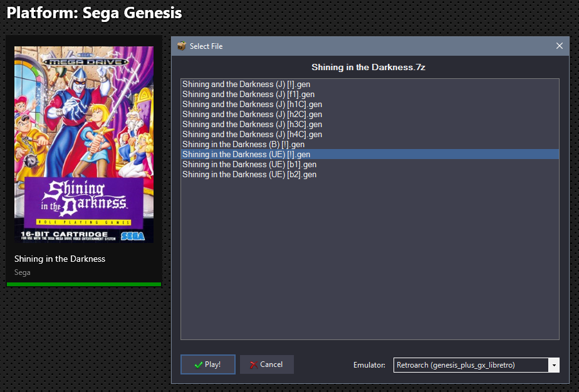Click the Emulator: label

click(x=369, y=365)
